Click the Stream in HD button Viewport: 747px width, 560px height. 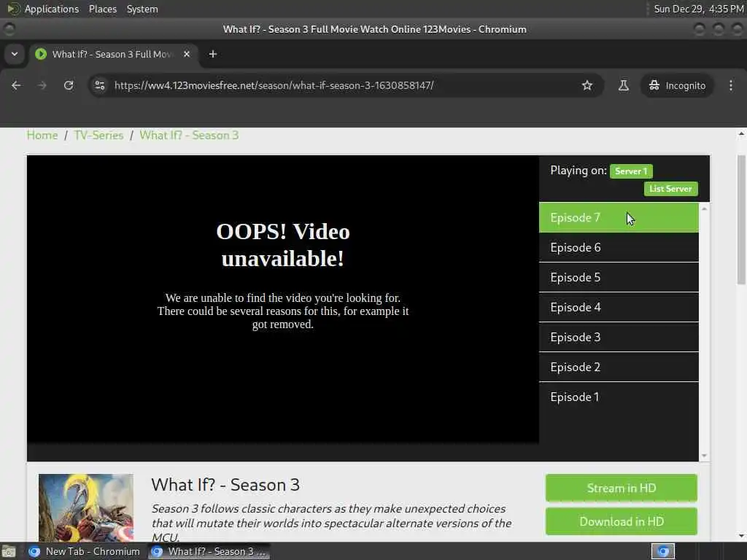pyautogui.click(x=622, y=488)
